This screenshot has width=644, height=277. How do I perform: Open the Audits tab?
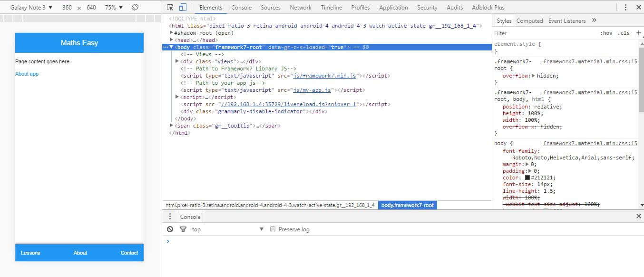pos(455,8)
